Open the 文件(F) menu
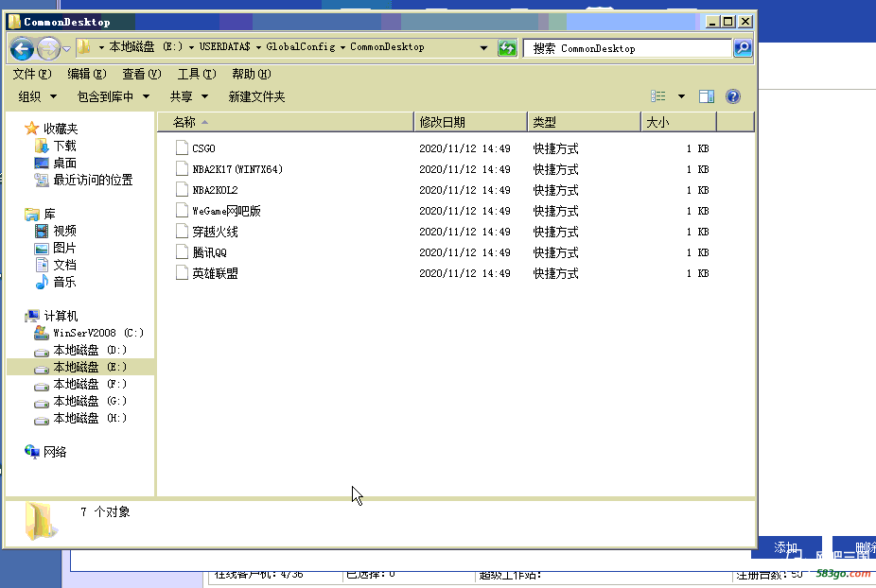Viewport: 876px width, 588px height. [x=32, y=74]
